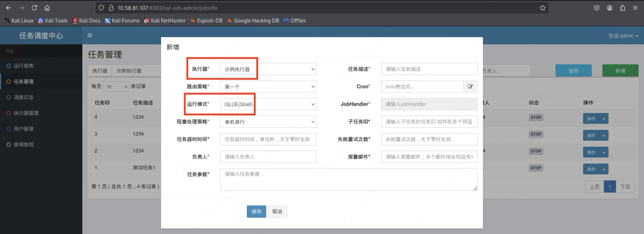Image resolution: width=644 pixels, height=234 pixels.
Task: Expand the 阻塞处理策略 dropdown
Action: 268,122
